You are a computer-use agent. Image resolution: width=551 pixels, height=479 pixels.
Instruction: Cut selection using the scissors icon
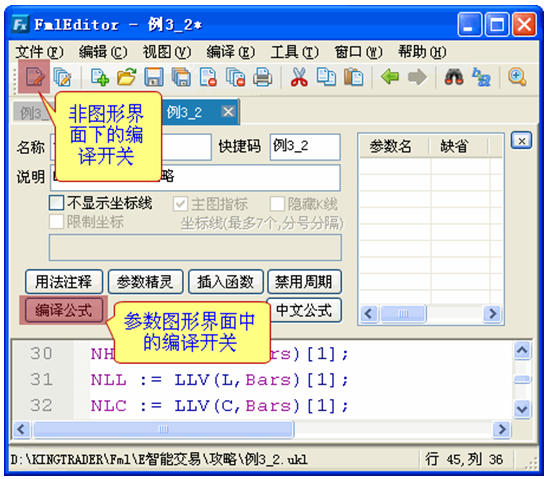coord(299,77)
